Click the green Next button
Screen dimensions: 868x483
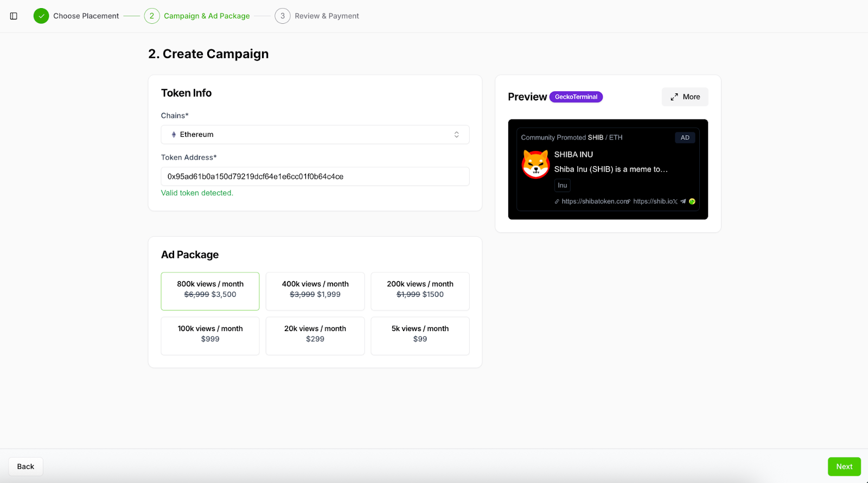[x=844, y=467]
